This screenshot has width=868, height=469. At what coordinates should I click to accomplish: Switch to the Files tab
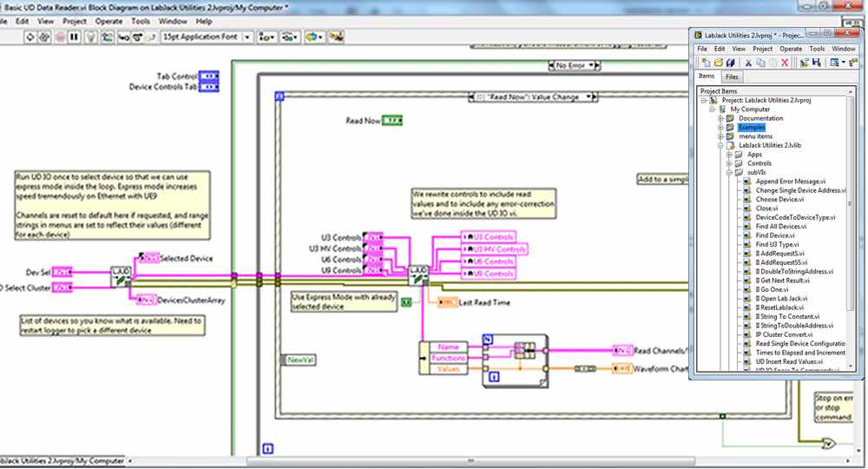pos(733,77)
